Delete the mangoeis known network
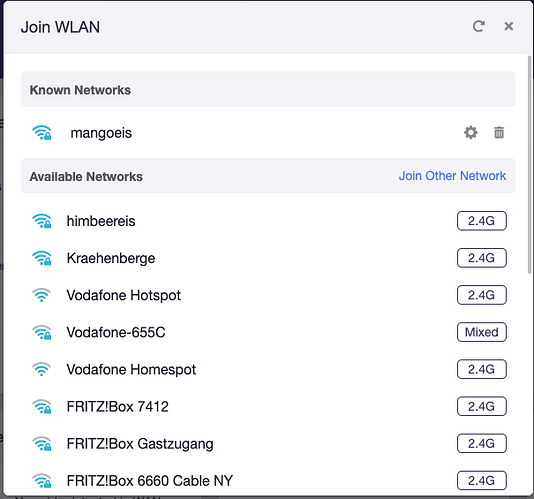 (x=499, y=132)
